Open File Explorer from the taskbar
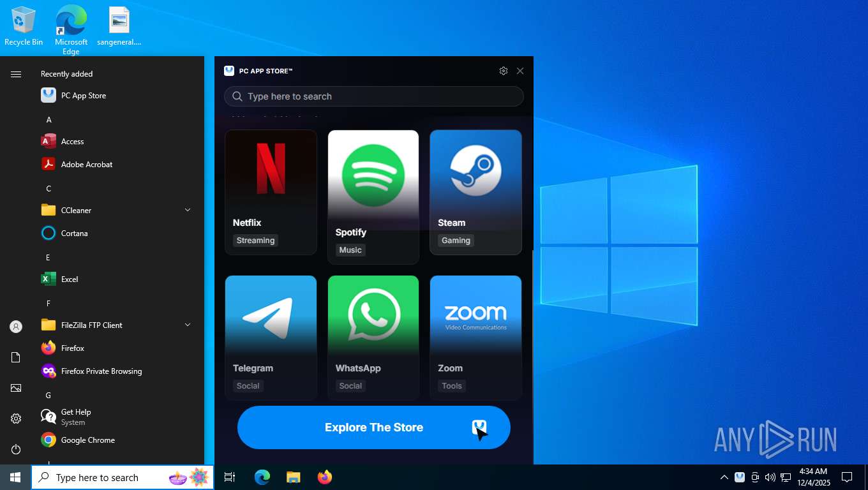 (293, 477)
